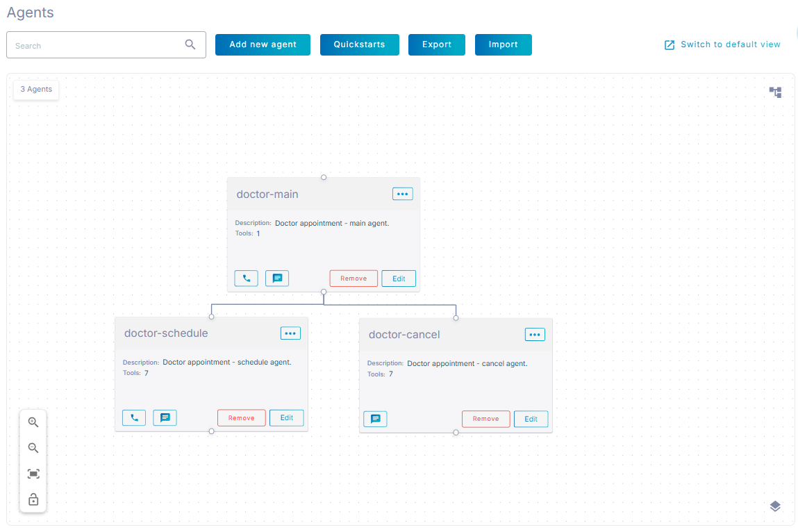Zoom out on the agents canvas
Image resolution: width=798 pixels, height=532 pixels.
33,448
